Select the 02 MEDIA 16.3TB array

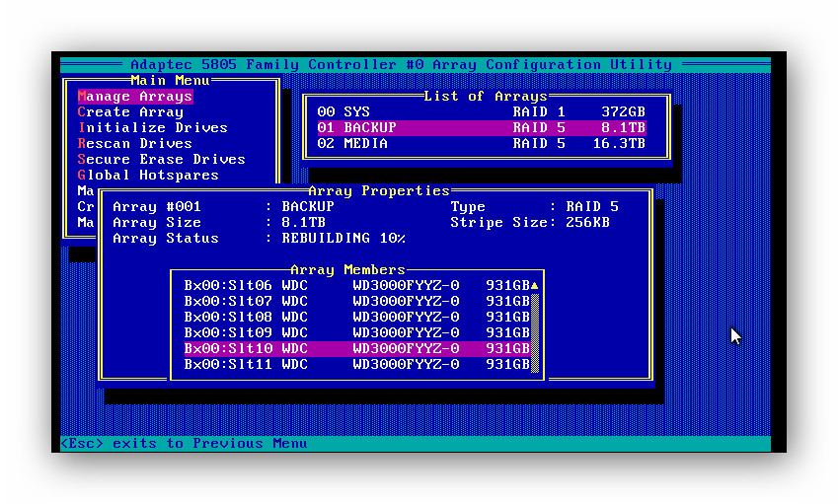click(481, 144)
